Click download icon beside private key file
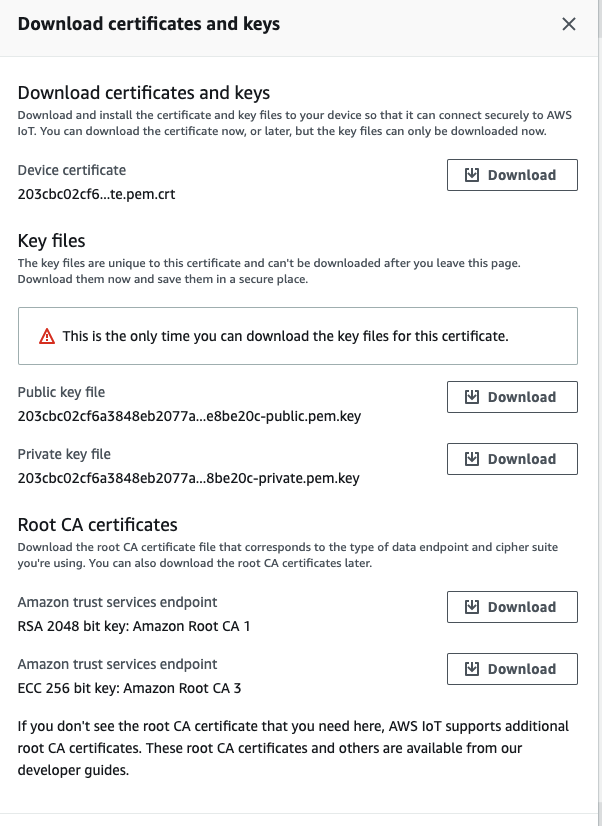This screenshot has width=602, height=826. (472, 459)
